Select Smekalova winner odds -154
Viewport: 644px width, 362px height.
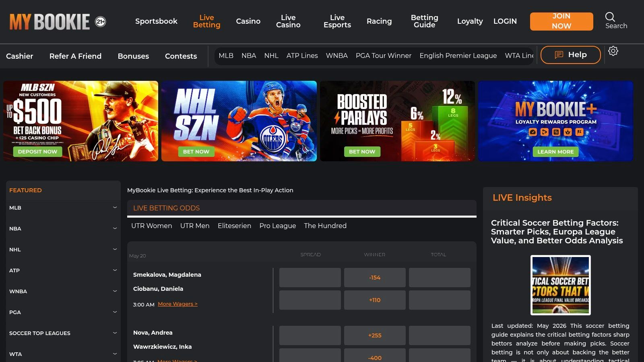tap(375, 278)
